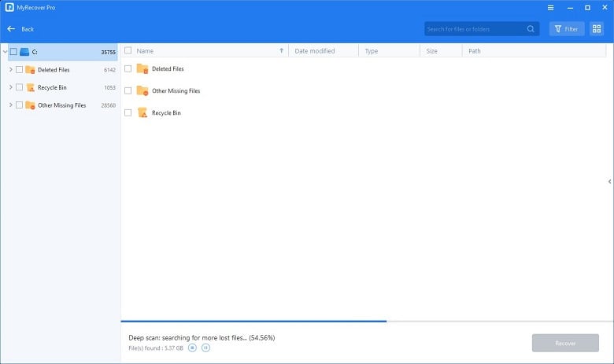Click Other Missing Files icon in sidebar

pos(30,105)
